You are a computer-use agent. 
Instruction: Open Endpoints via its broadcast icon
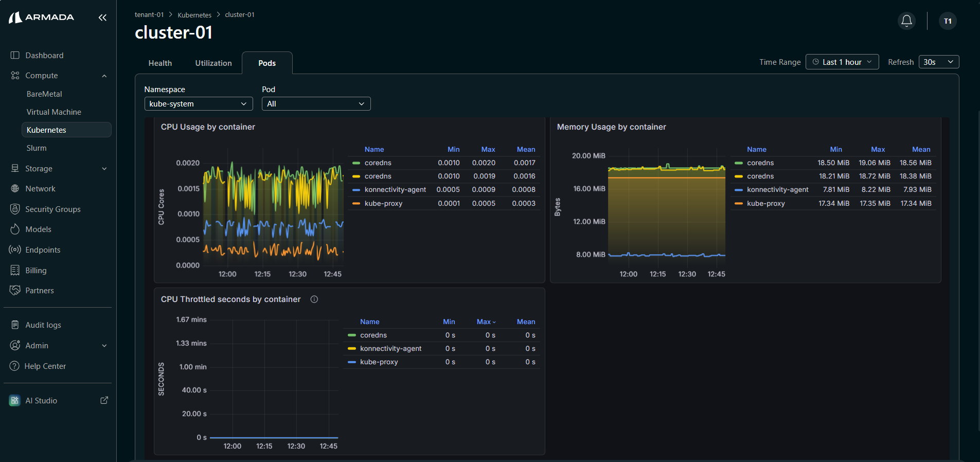click(x=15, y=250)
